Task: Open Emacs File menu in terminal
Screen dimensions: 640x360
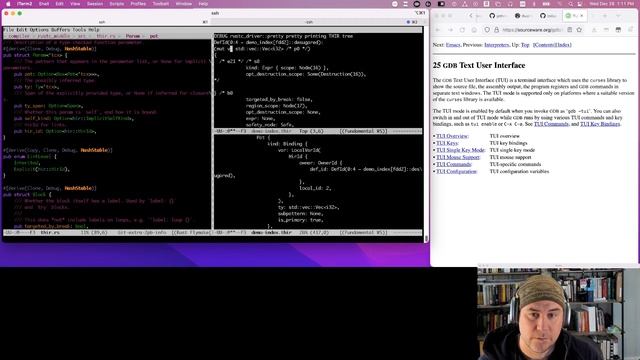Action: tap(9, 30)
